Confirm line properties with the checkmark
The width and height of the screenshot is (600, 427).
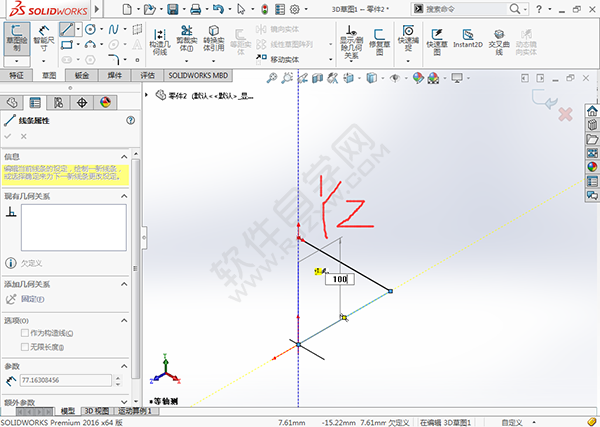pos(8,136)
